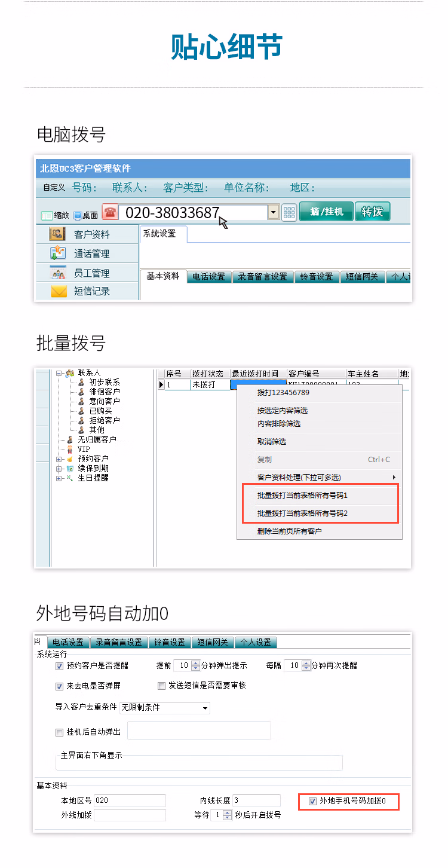
Task: Open the 无限制条件 dropdown
Action: [165, 707]
